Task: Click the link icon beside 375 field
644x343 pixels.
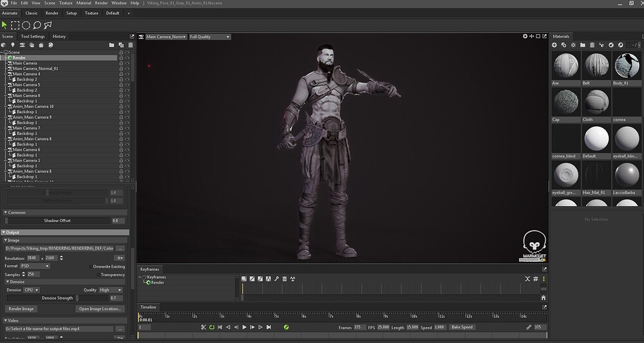Action: point(529,328)
